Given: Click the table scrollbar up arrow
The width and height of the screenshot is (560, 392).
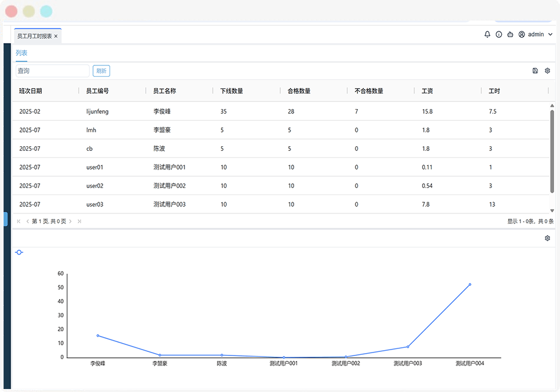Looking at the screenshot, I should pyautogui.click(x=552, y=106).
